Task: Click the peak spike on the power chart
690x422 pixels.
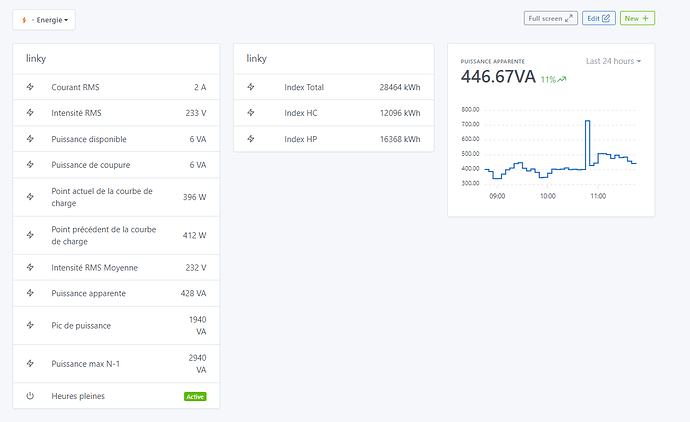Action: pos(587,121)
